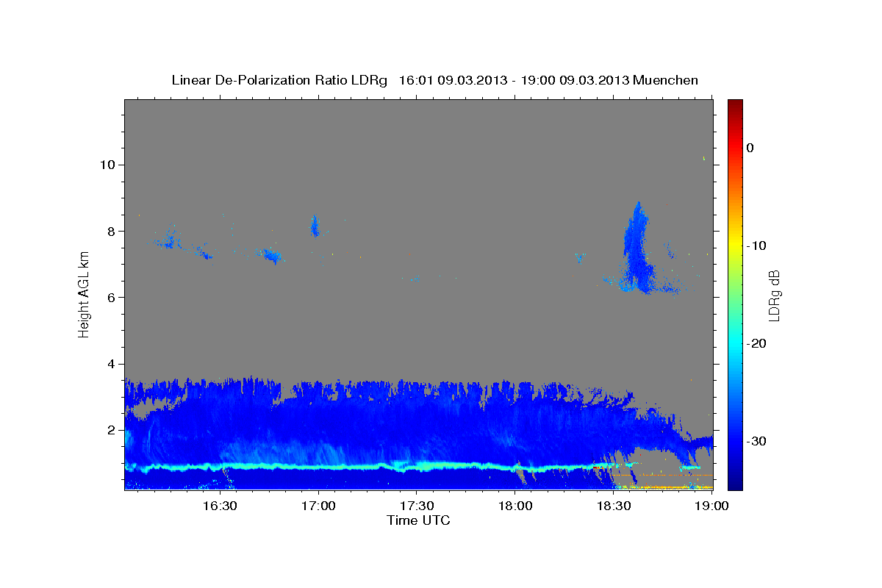
Task: Click the small cloud echo near 17:00 at 8 km
Action: click(x=315, y=226)
